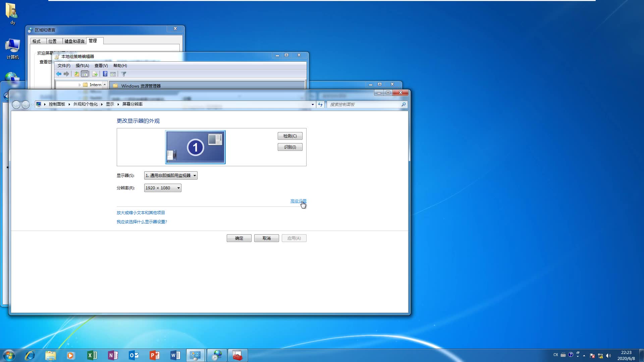
Task: Click the refresh icon beside the address bar
Action: pos(320,105)
